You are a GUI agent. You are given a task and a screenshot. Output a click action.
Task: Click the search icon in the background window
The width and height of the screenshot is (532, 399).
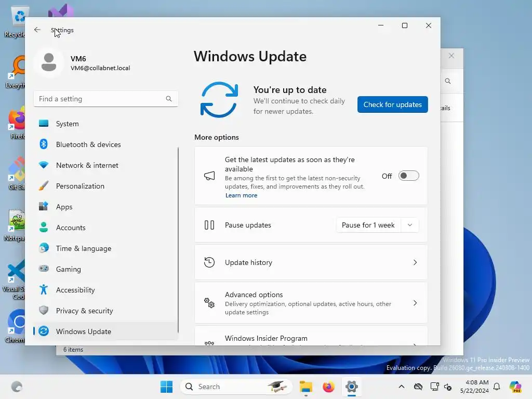[x=448, y=81]
